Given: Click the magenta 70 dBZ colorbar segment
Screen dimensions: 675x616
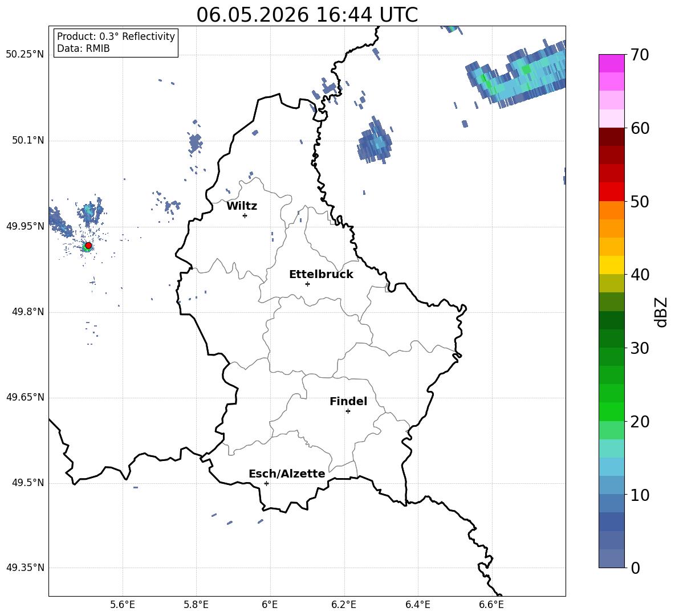Looking at the screenshot, I should coord(611,63).
